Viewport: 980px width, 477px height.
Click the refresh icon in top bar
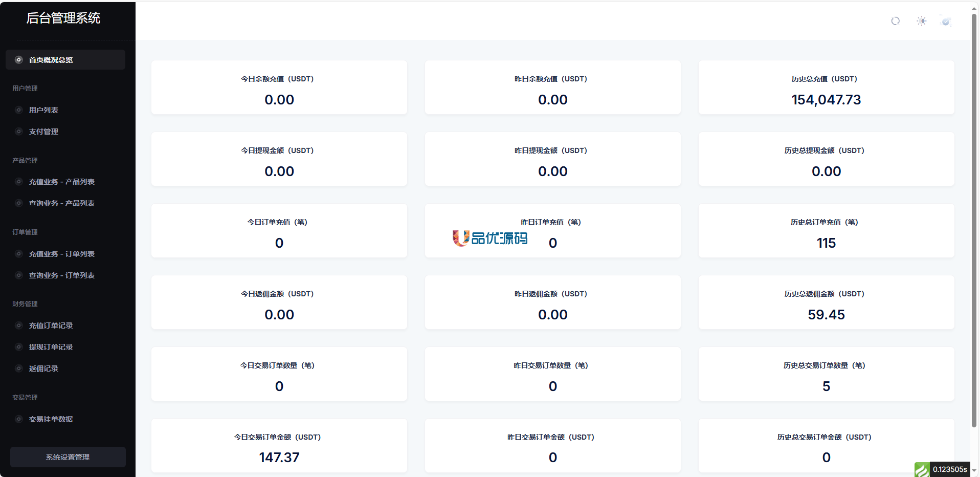[895, 21]
